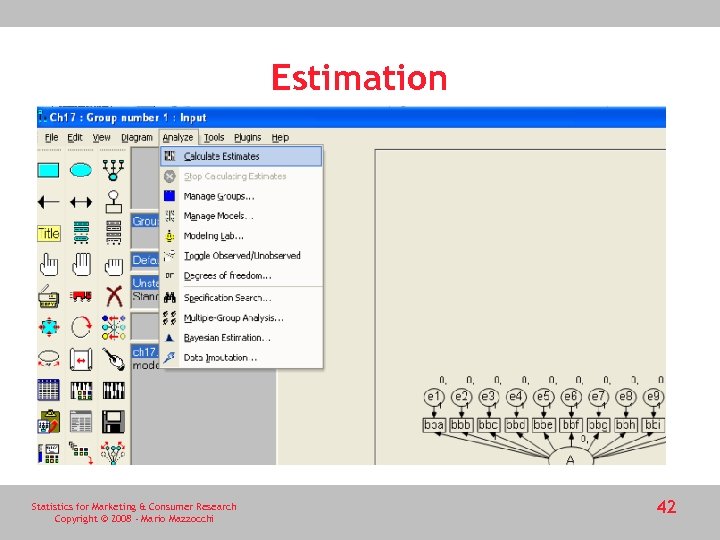Select the Standardized estimates entry in panel
The height and width of the screenshot is (540, 720).
click(145, 296)
